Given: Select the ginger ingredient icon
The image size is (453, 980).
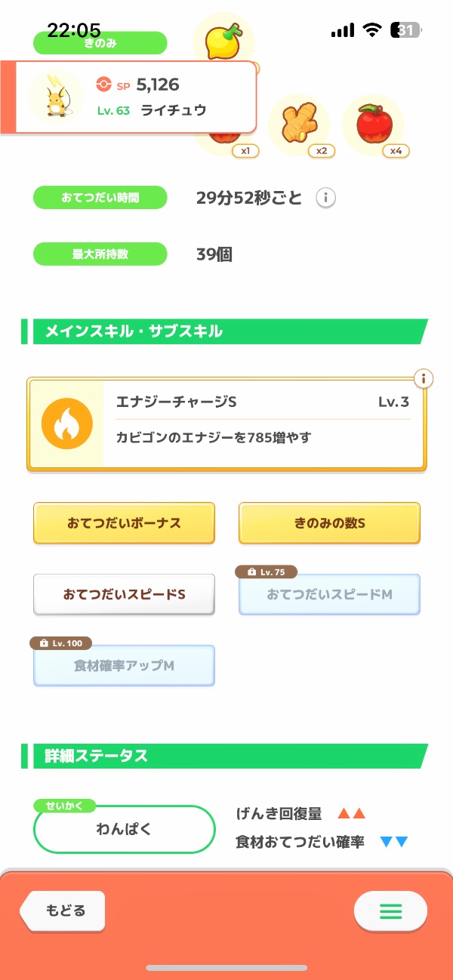Looking at the screenshot, I should pos(298,124).
